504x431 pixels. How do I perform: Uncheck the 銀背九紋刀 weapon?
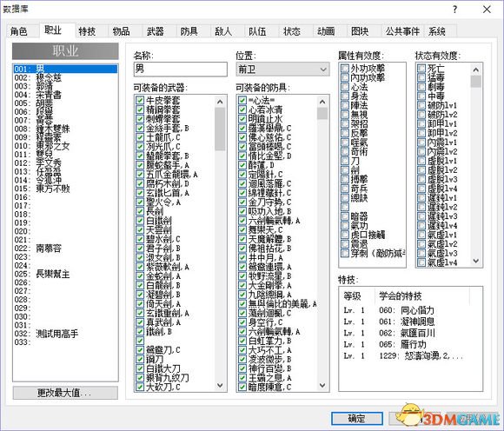[140, 377]
